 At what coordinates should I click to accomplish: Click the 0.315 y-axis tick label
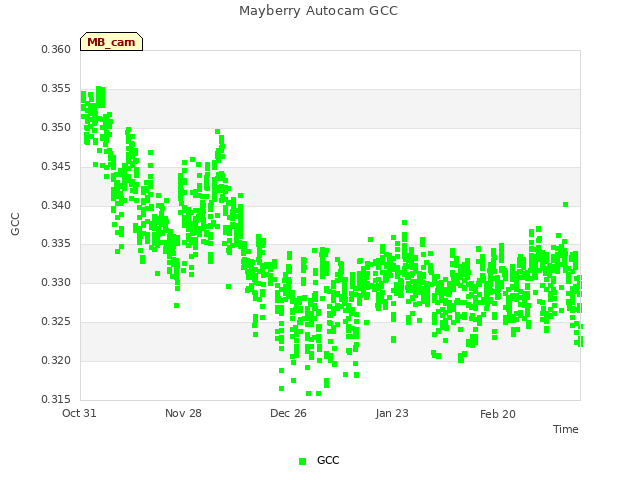pos(56,399)
